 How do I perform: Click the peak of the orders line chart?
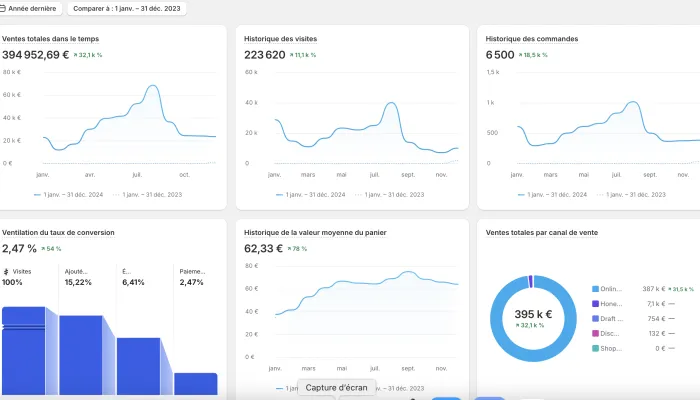coord(632,102)
